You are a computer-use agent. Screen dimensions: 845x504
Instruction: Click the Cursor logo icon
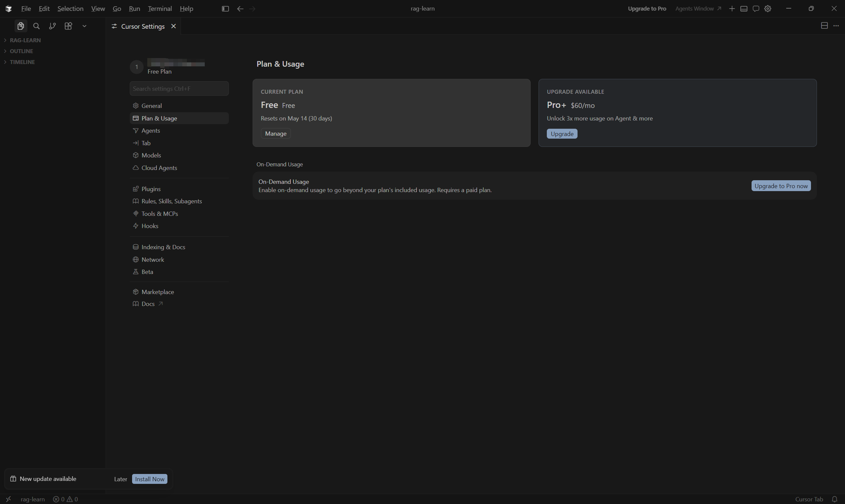[9, 9]
